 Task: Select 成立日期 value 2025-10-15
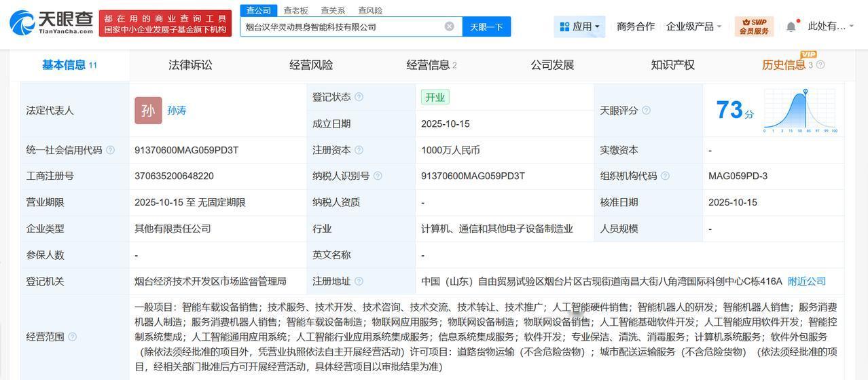(x=446, y=123)
